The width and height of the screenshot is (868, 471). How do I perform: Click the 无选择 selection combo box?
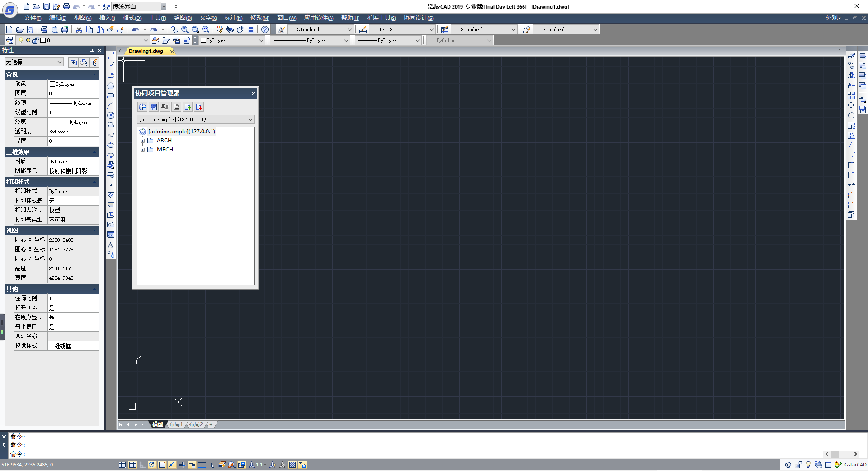pyautogui.click(x=34, y=62)
